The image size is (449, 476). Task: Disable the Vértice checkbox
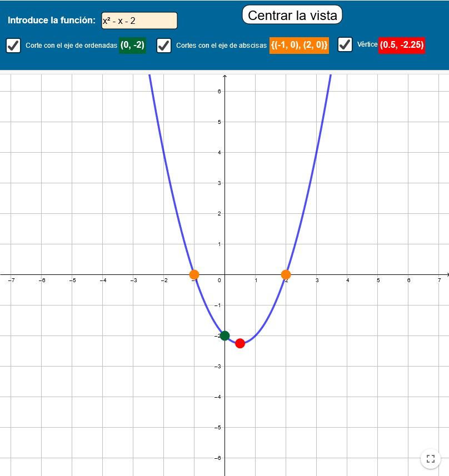pyautogui.click(x=345, y=44)
